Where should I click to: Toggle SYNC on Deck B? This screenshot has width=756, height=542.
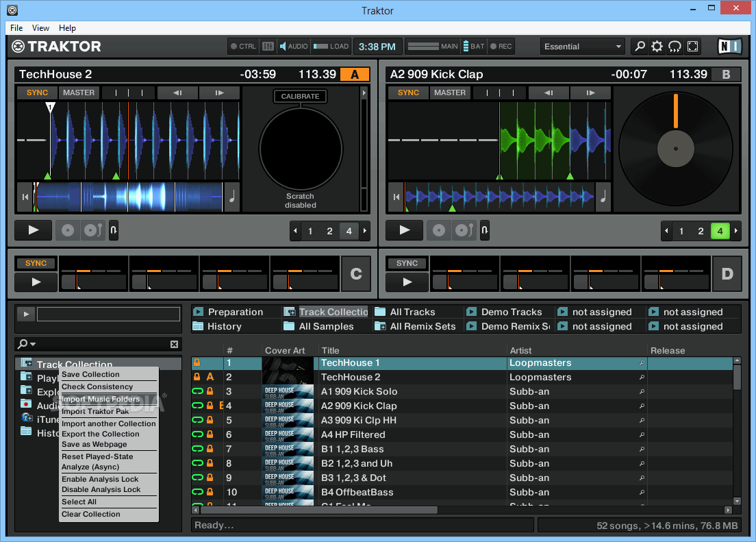tap(408, 93)
